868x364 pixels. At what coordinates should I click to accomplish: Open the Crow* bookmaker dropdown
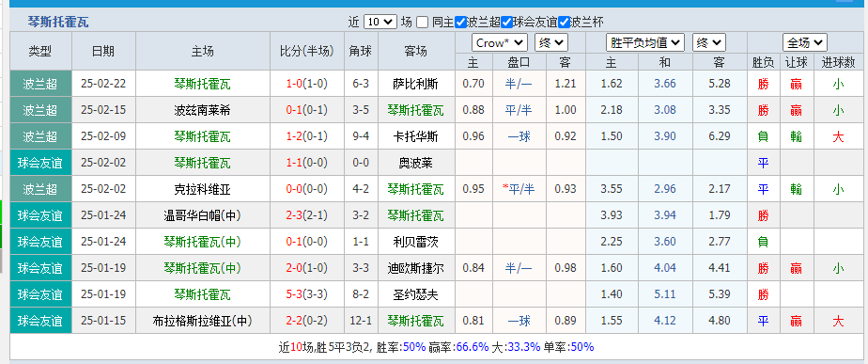pos(500,42)
